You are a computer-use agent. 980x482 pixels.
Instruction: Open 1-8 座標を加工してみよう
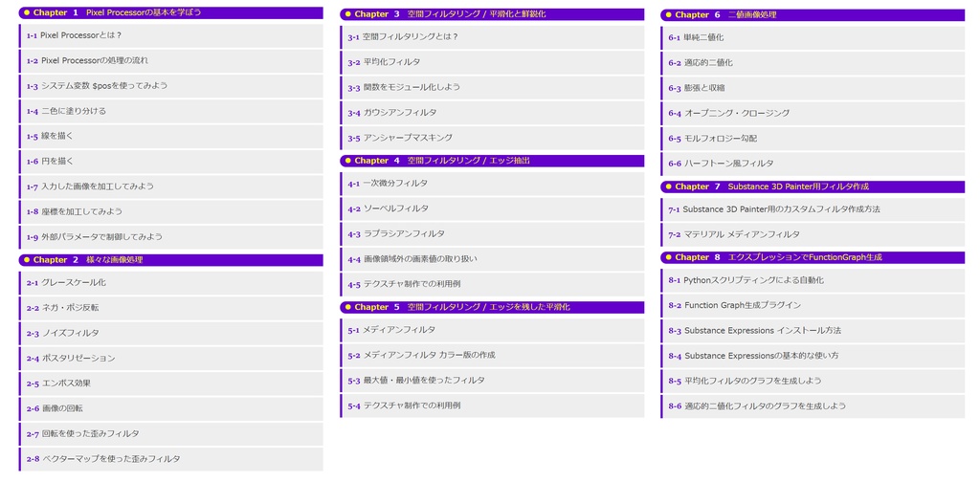pyautogui.click(x=171, y=211)
